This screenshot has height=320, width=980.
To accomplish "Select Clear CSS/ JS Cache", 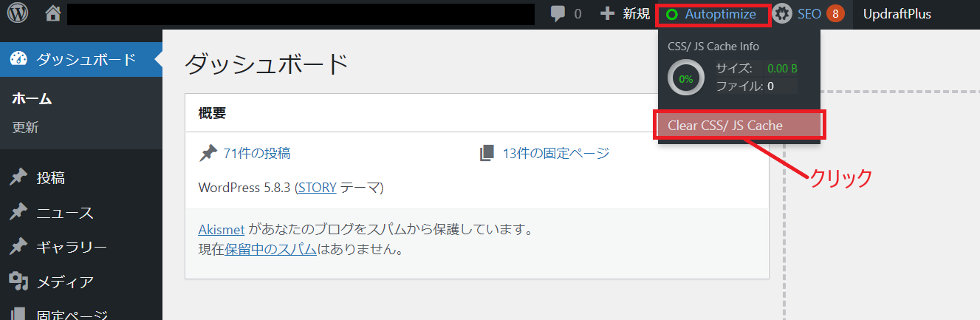I will tap(724, 126).
